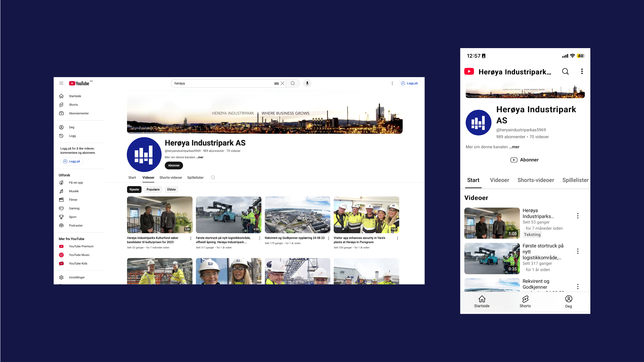The height and width of the screenshot is (362, 644).
Task: Switch to Spillelister tab on desktop channel
Action: click(195, 177)
